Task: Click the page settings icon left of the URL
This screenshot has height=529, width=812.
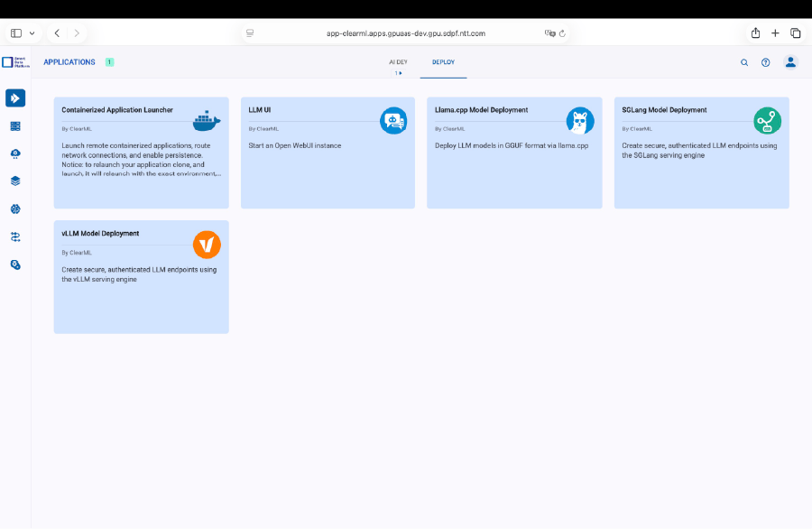Action: 250,33
